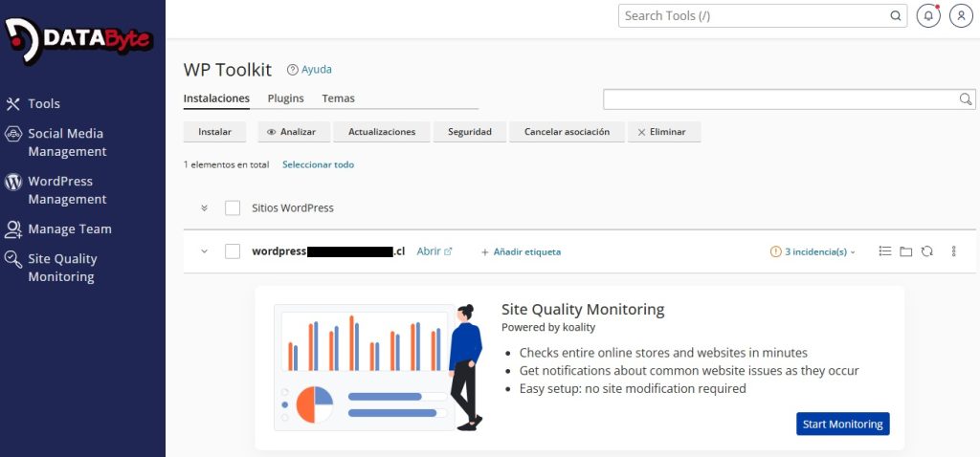Click the magnifier in Search Tools
Viewport: 980px width, 457px height.
click(x=896, y=16)
